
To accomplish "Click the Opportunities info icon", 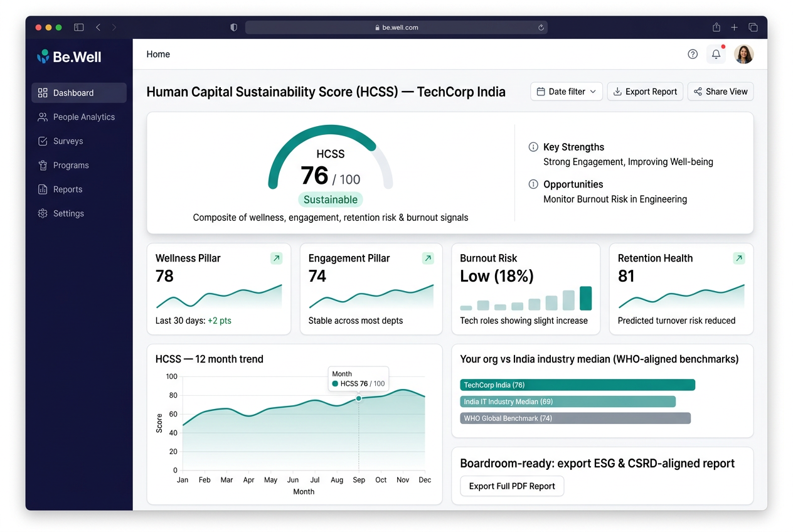I will click(x=533, y=184).
